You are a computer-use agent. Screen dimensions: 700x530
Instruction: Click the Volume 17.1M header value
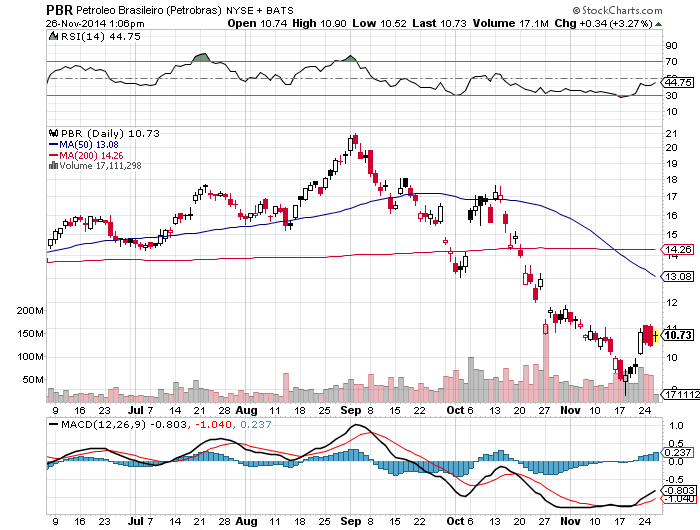click(x=510, y=24)
